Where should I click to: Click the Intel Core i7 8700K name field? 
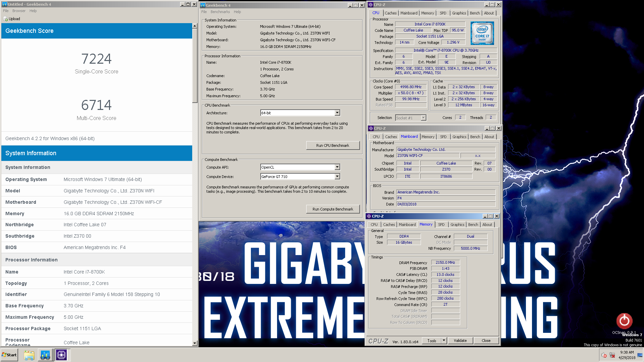(x=430, y=24)
